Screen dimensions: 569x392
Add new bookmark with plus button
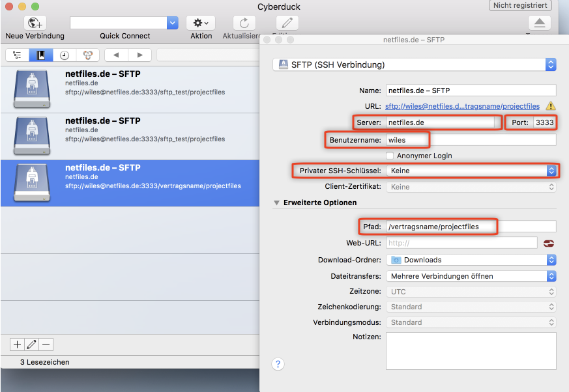[x=17, y=344]
